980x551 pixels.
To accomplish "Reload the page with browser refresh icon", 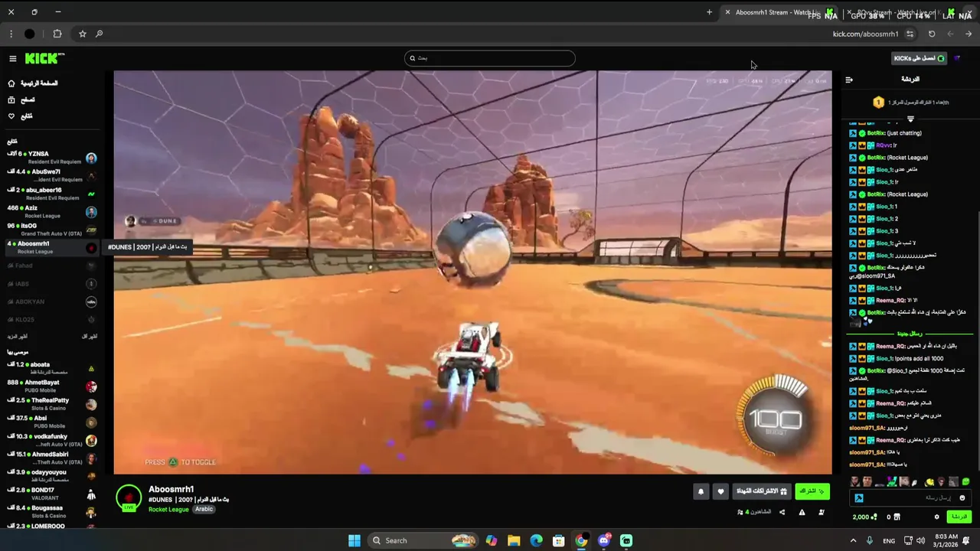I will pos(932,34).
